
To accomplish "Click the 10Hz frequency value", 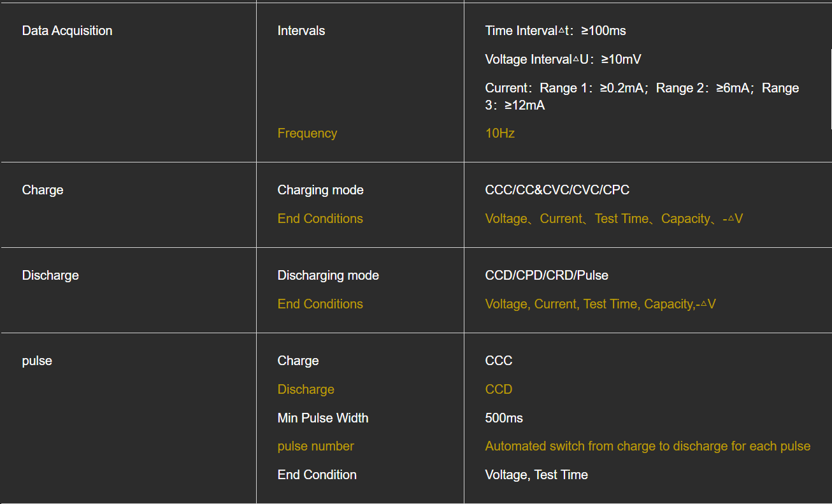I will pyautogui.click(x=499, y=133).
